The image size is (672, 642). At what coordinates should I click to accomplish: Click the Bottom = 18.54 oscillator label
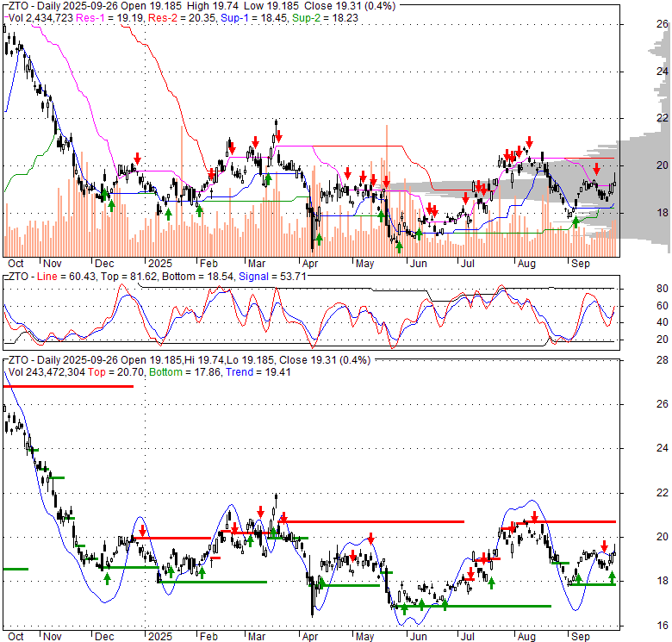click(198, 277)
